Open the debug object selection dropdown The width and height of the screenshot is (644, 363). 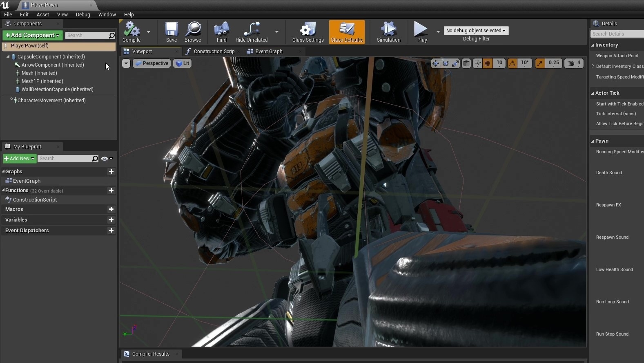[476, 31]
